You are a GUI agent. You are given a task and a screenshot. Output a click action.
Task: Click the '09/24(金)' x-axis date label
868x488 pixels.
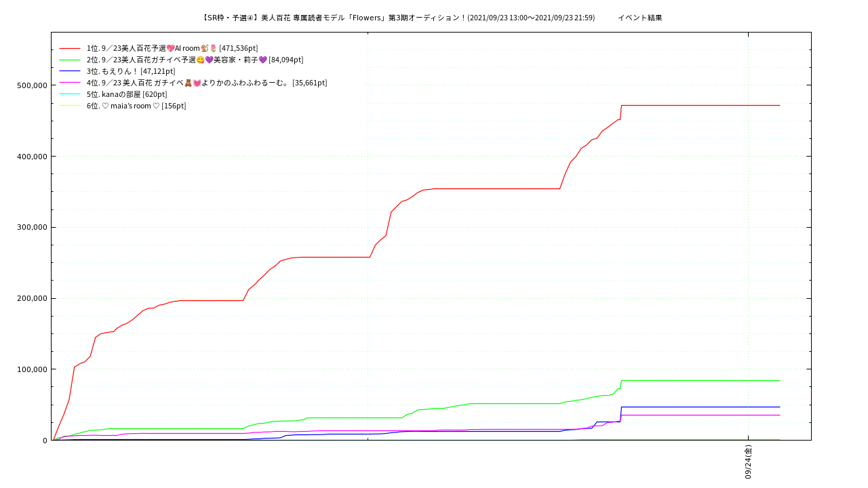coord(748,462)
